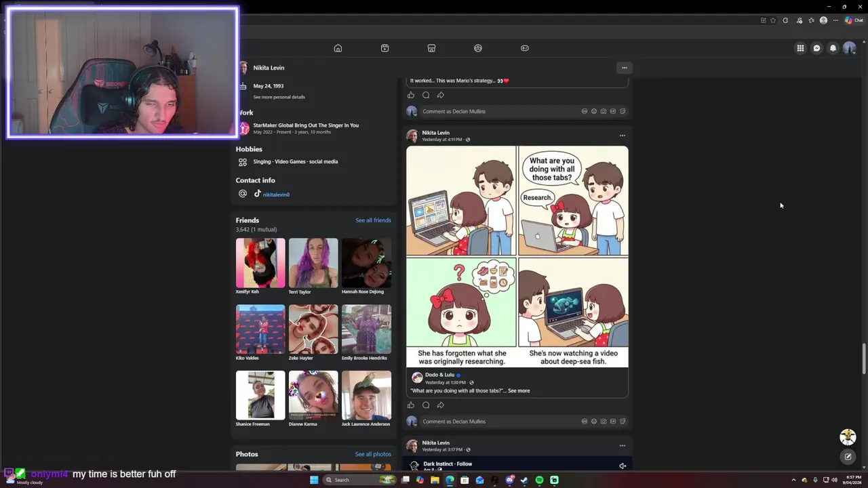Follow the Dark Instinct page
The image size is (868, 488).
465,464
